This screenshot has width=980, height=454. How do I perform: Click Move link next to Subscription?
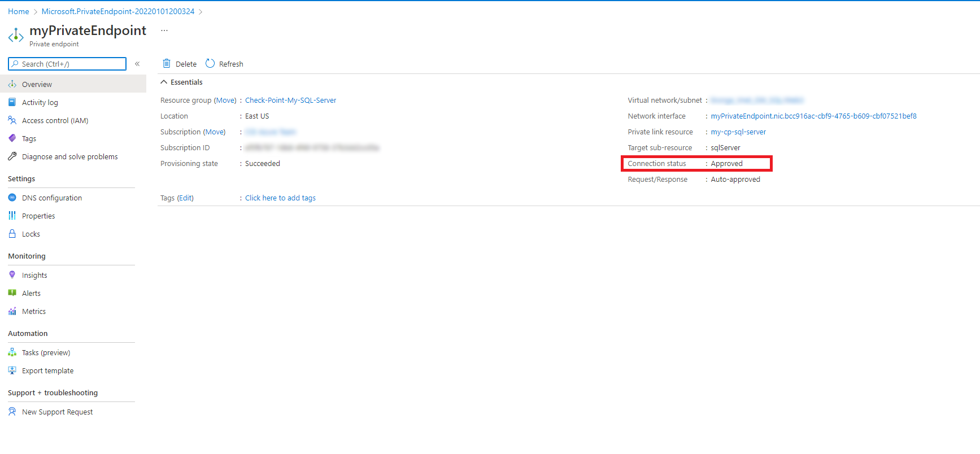coord(215,132)
